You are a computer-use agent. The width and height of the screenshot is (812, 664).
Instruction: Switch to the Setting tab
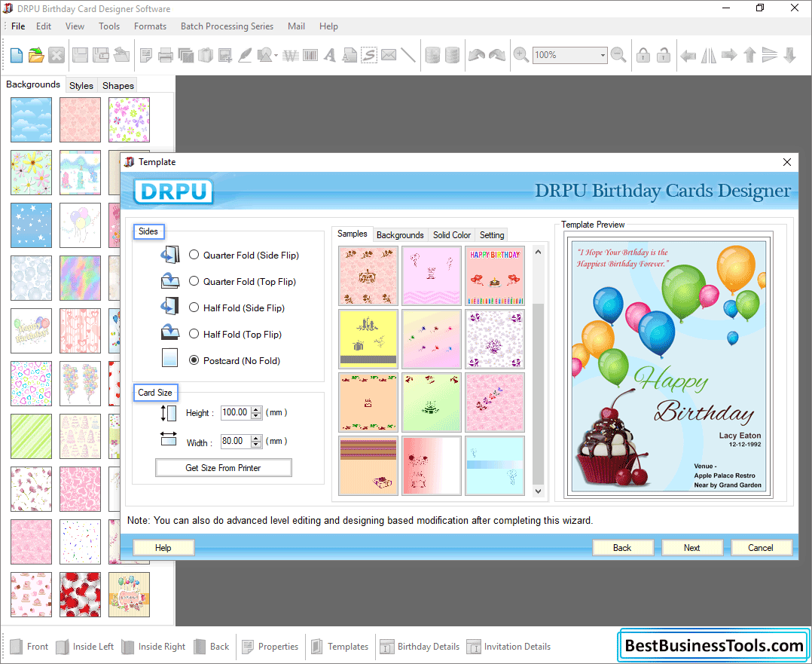pos(491,235)
